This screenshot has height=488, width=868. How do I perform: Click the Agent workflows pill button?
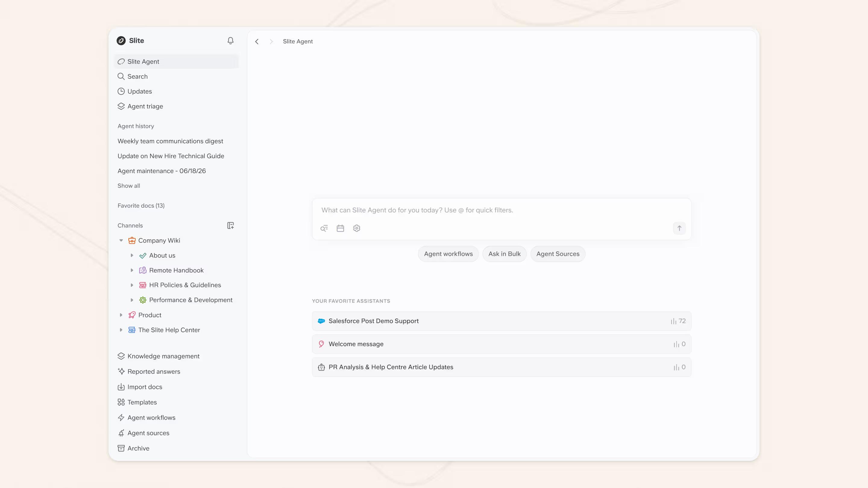448,254
